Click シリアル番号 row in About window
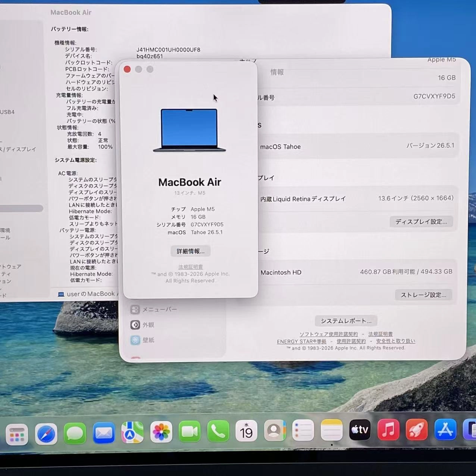Screen dimensions: 476x476 [190, 225]
